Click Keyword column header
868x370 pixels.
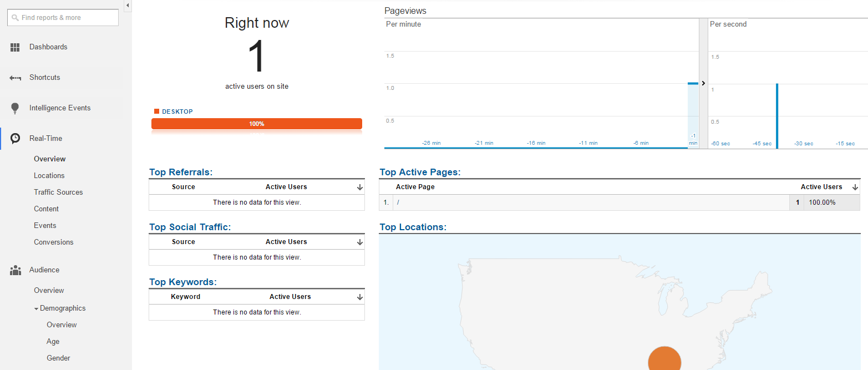185,297
